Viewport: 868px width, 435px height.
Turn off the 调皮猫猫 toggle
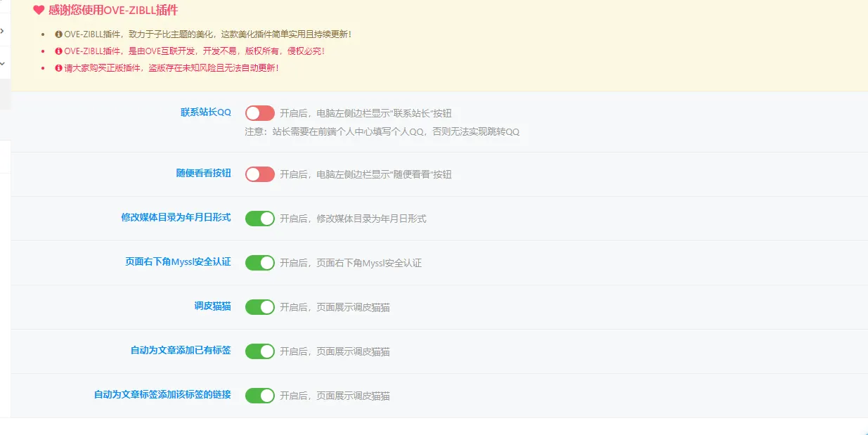[259, 307]
